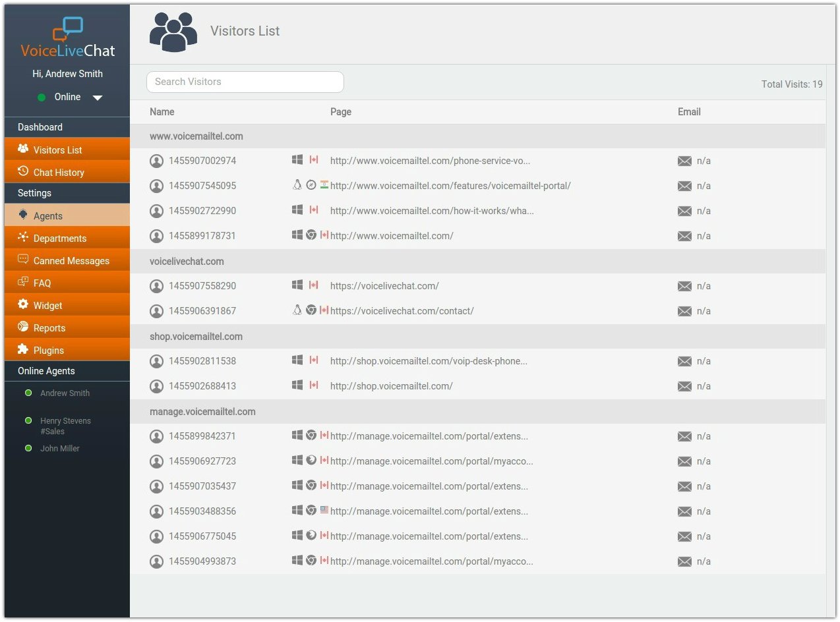Click the voicelivechat.com group header

(x=477, y=262)
